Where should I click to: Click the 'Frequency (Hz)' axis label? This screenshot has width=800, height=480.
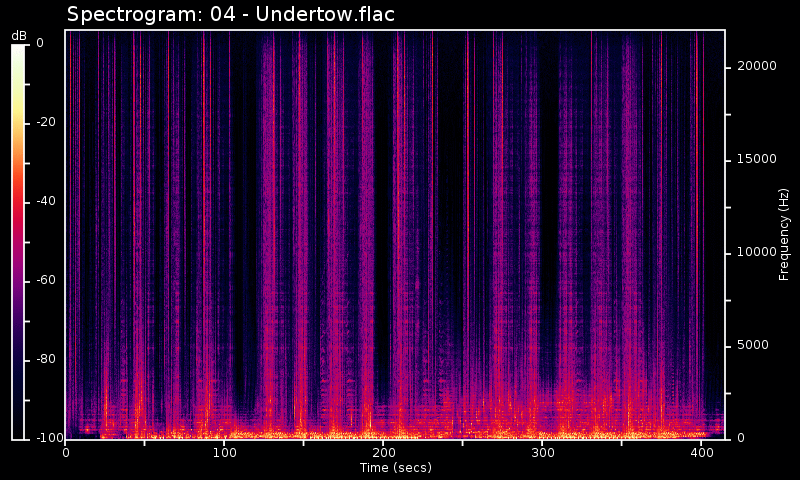pyautogui.click(x=785, y=234)
